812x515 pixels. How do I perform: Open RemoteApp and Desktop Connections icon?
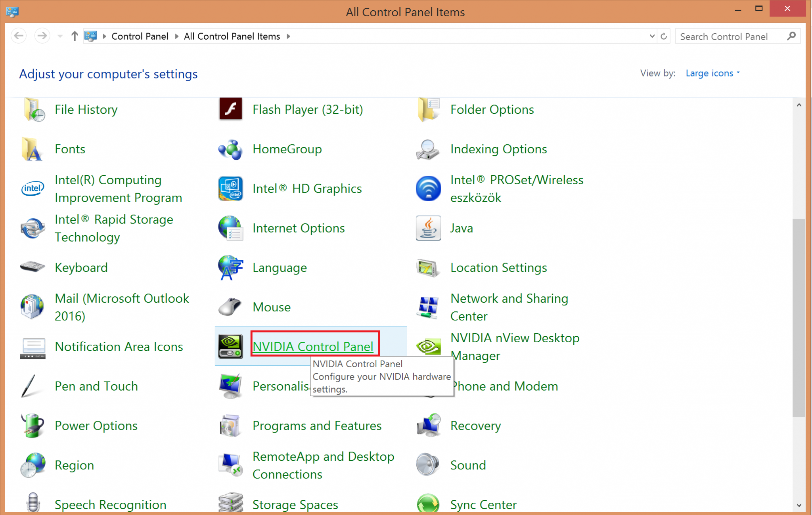pos(230,464)
